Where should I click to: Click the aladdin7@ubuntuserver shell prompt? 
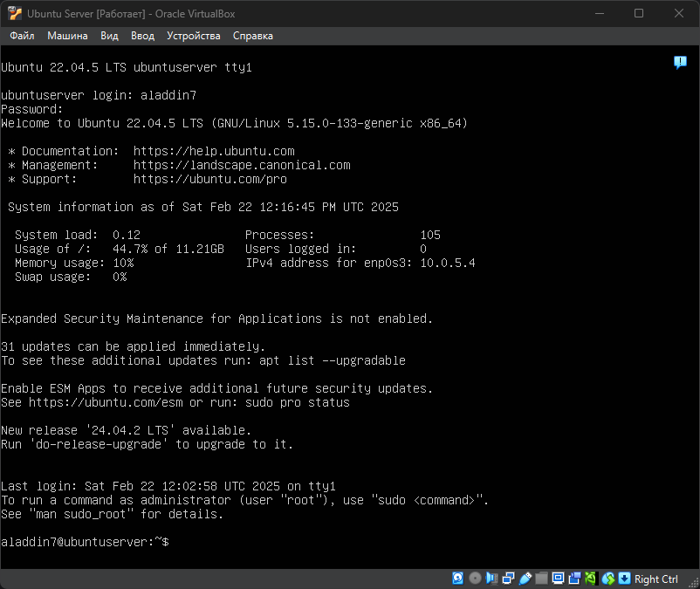point(85,542)
